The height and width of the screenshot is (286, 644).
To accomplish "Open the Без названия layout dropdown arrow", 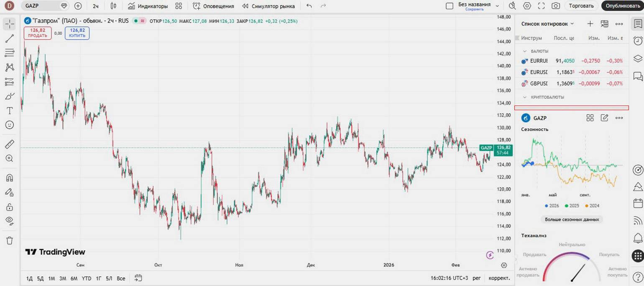I will pyautogui.click(x=497, y=6).
